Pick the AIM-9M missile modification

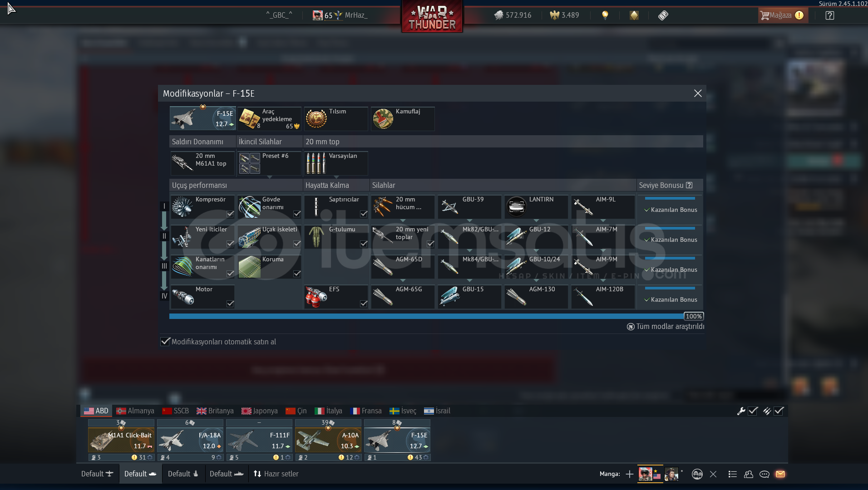tap(603, 267)
